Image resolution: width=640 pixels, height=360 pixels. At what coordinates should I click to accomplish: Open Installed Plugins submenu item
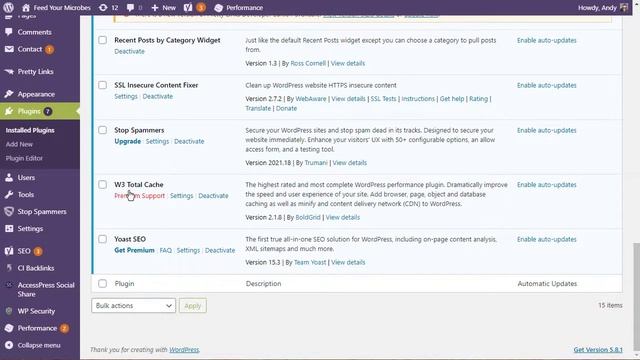point(30,130)
